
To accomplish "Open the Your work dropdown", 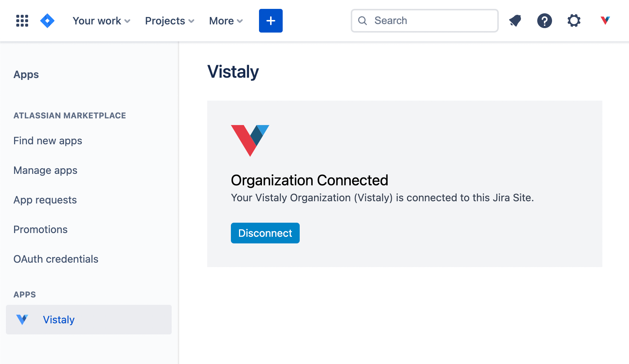I will point(101,21).
